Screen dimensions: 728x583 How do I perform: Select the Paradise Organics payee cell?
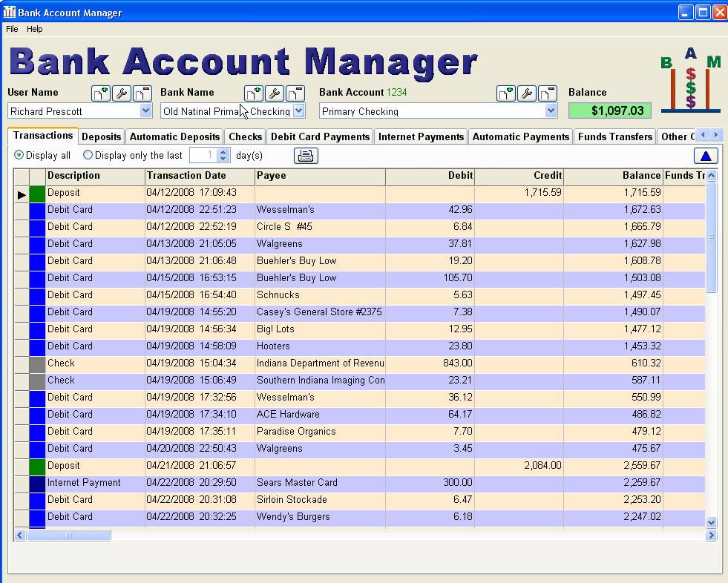pos(320,432)
